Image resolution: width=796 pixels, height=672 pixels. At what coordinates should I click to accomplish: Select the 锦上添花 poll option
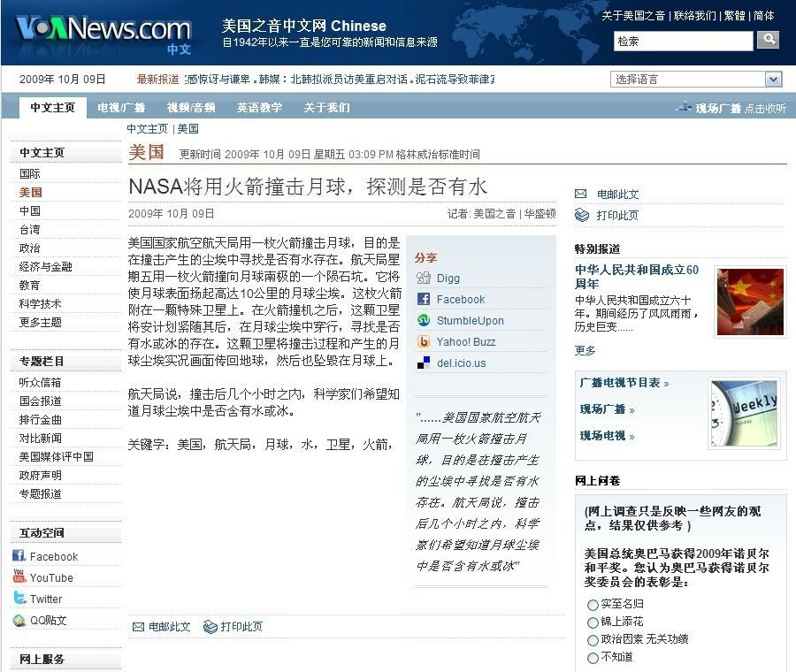[593, 622]
